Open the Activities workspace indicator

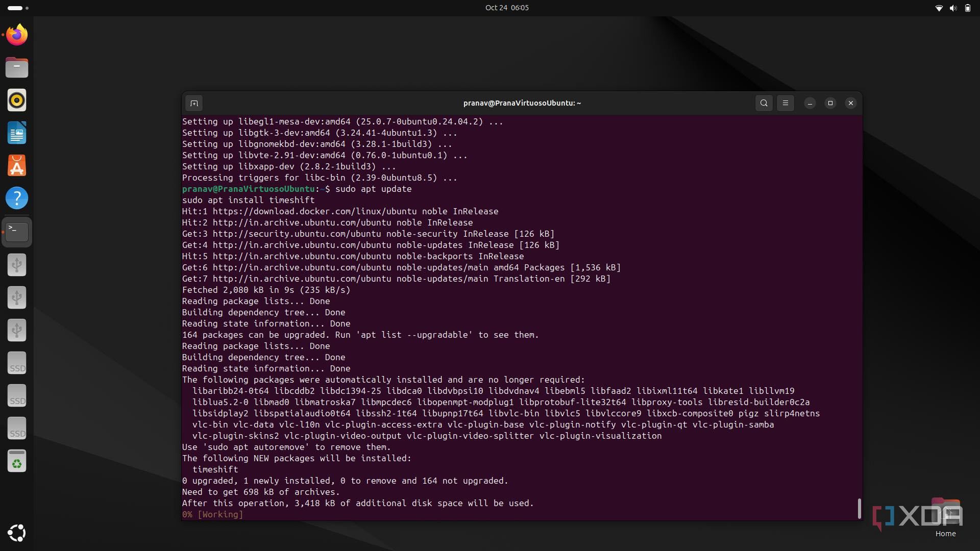[x=18, y=8]
